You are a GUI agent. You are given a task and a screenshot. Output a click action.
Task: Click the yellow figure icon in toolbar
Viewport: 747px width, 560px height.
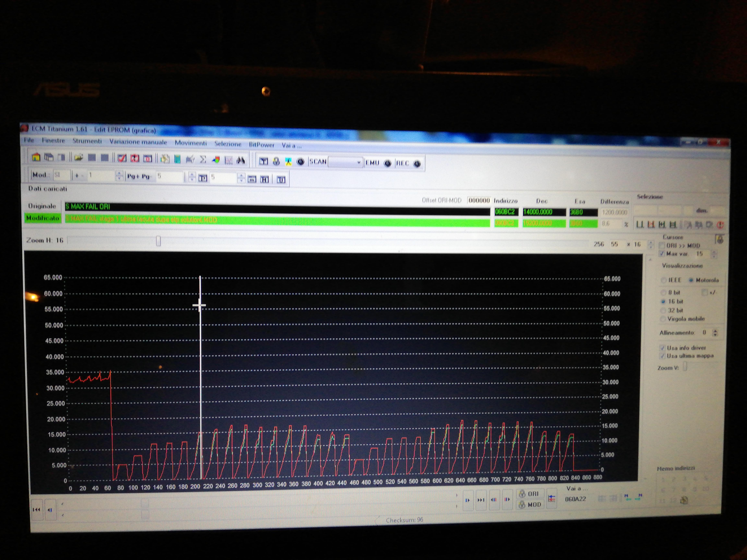click(288, 162)
